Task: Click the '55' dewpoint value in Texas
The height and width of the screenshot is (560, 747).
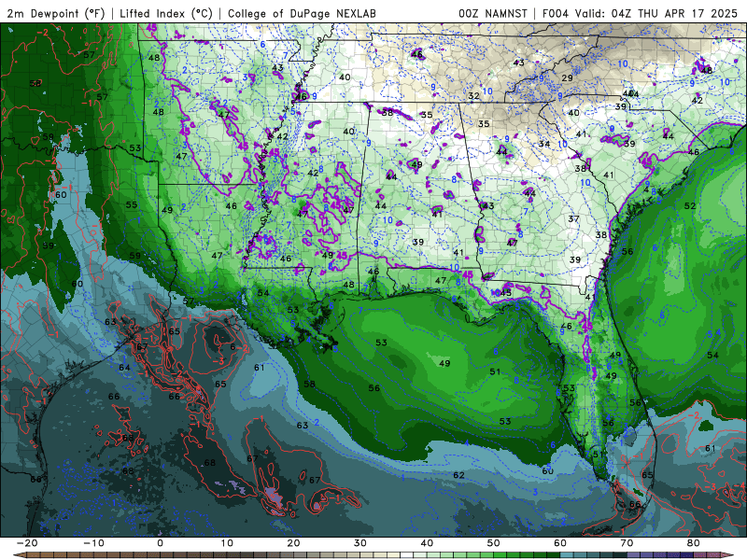Action: [x=132, y=204]
